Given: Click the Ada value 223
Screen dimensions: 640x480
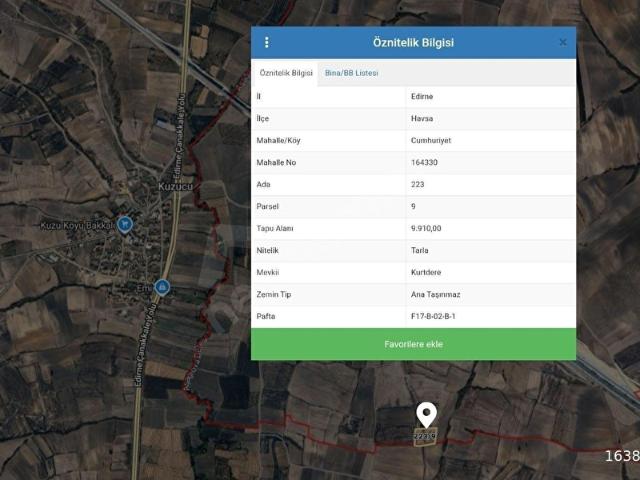Looking at the screenshot, I should pos(417,184).
